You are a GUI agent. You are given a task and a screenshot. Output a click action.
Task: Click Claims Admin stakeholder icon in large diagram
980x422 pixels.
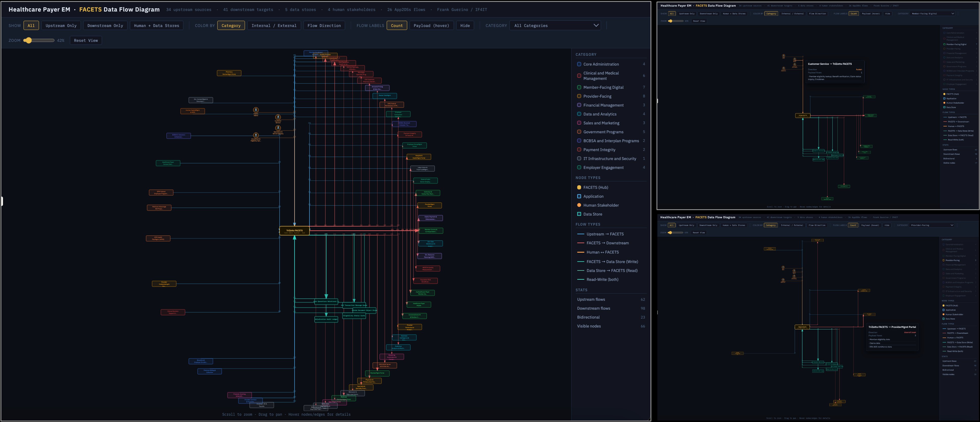[256, 110]
